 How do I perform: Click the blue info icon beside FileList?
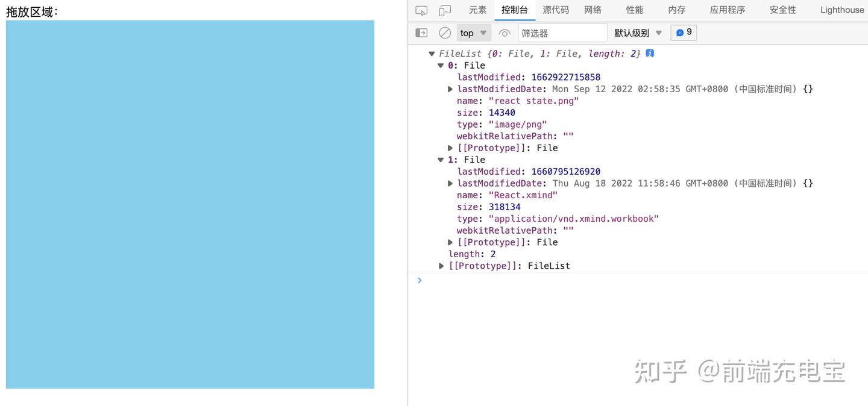tap(650, 53)
